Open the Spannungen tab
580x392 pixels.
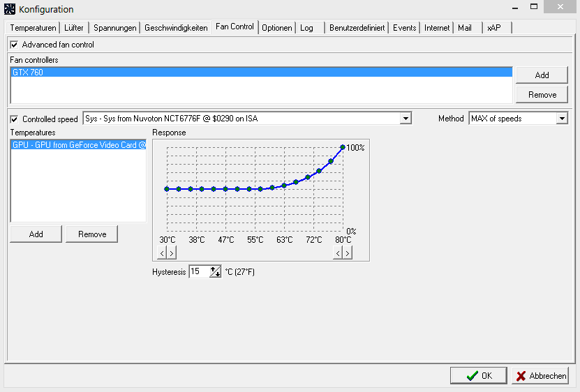click(114, 28)
